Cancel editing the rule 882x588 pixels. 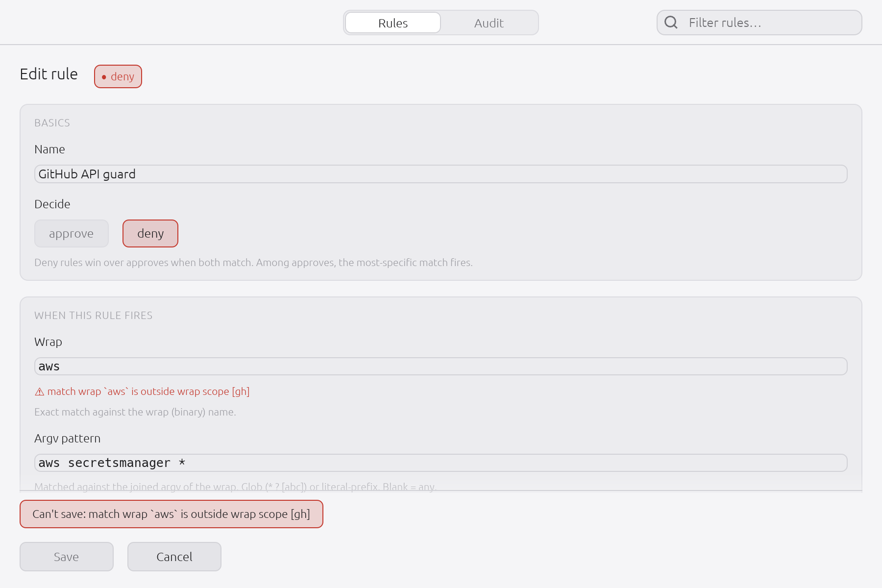174,557
